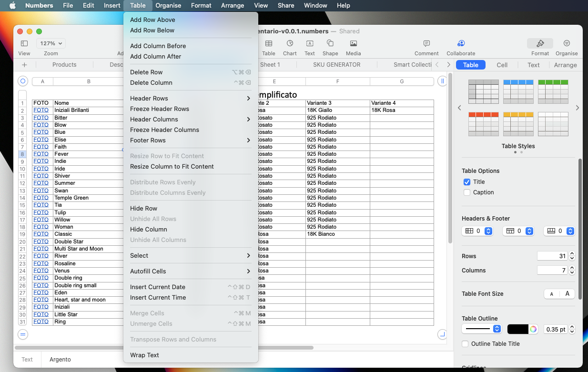Click the larger table font size A
This screenshot has width=588, height=372.
pos(567,294)
